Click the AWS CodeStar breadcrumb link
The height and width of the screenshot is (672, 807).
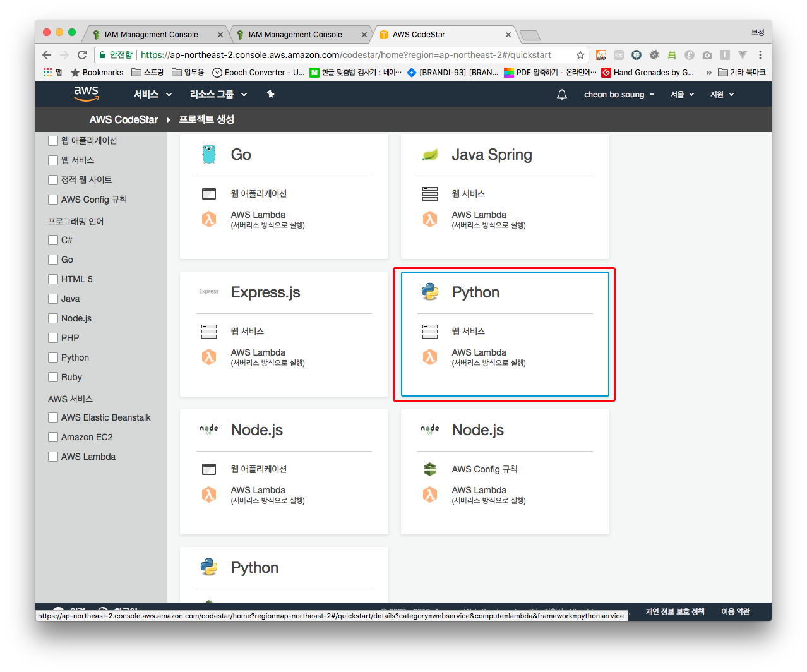click(x=123, y=119)
